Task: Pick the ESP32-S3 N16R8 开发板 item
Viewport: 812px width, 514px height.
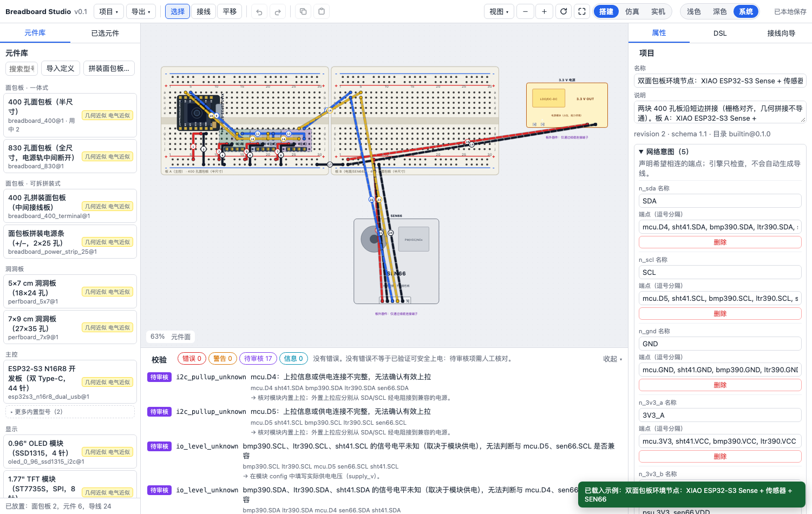Action: tap(70, 382)
